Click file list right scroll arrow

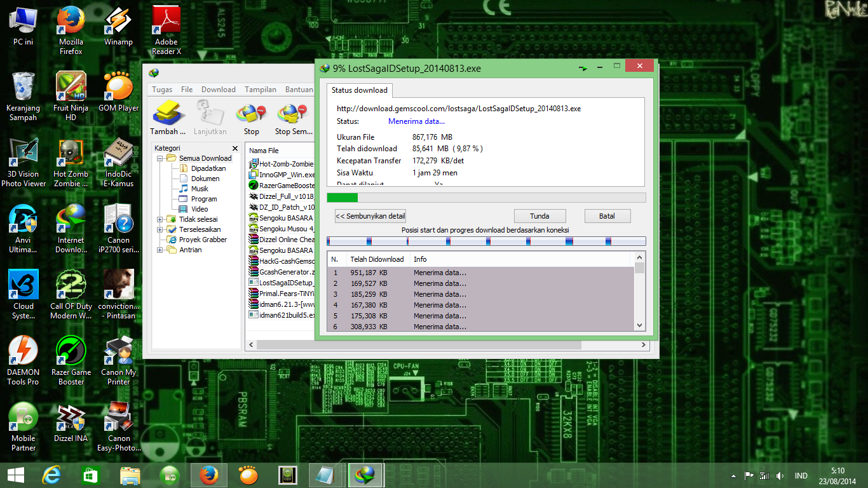coord(644,345)
